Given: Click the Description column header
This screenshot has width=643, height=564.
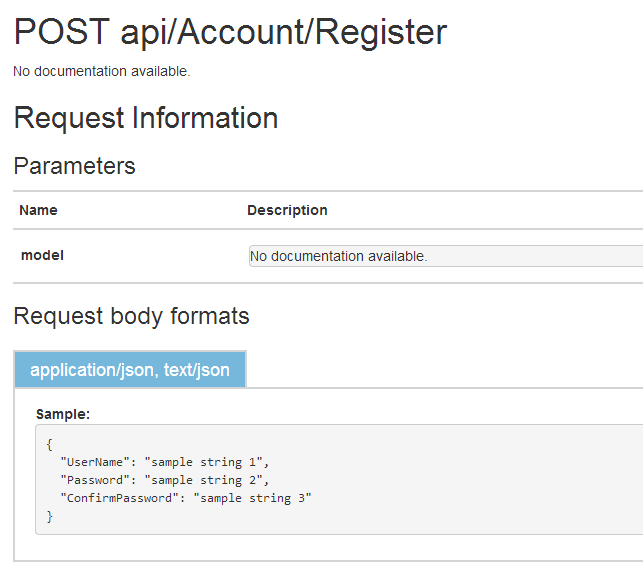Looking at the screenshot, I should click(x=287, y=210).
